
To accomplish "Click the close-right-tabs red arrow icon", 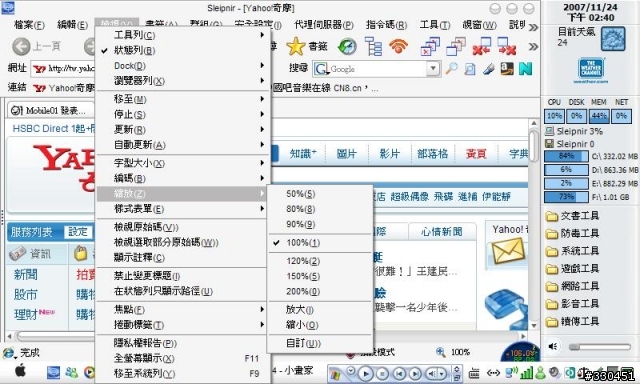I will click(507, 46).
